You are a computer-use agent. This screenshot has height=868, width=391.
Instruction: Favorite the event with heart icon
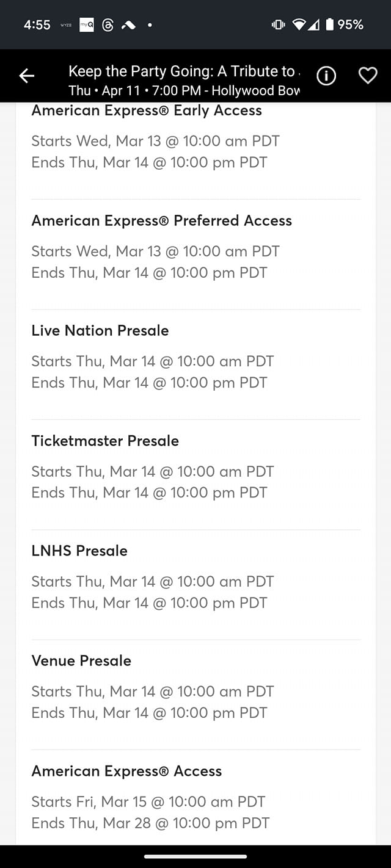(368, 76)
